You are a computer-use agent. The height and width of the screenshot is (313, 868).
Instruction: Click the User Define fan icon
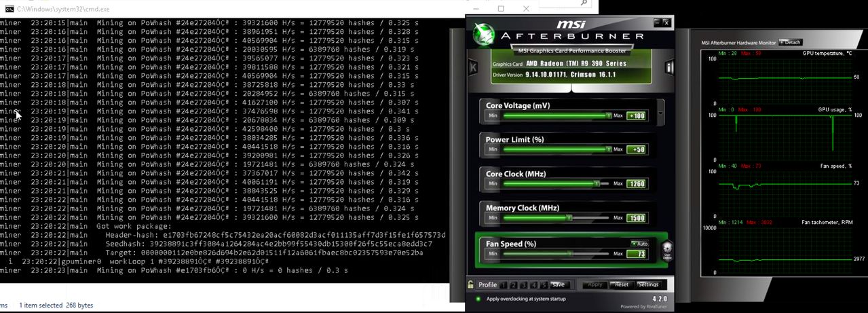click(667, 251)
